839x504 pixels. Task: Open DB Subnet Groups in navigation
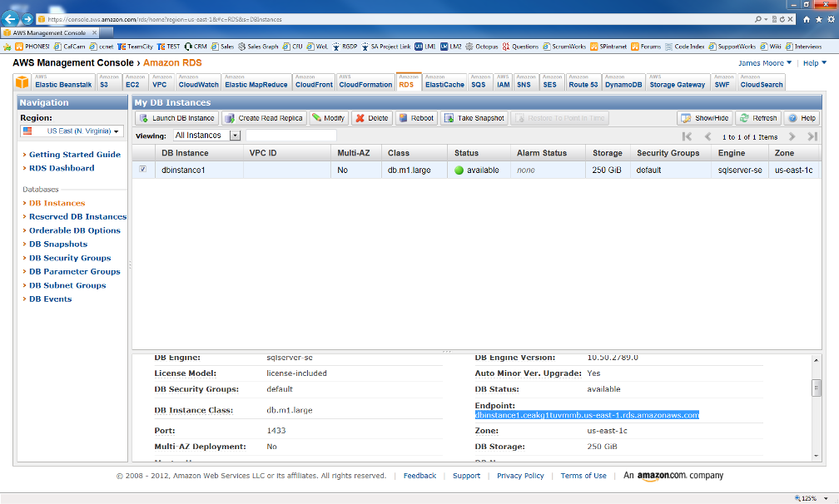(x=67, y=285)
